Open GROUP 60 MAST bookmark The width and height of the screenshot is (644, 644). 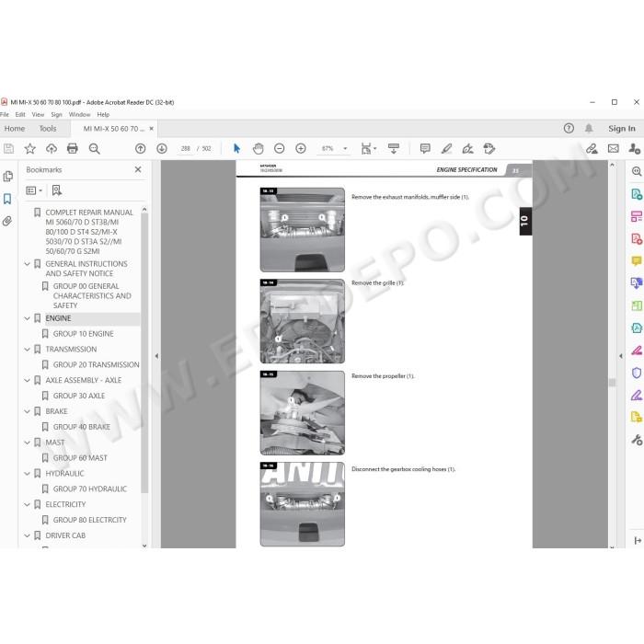coord(80,458)
